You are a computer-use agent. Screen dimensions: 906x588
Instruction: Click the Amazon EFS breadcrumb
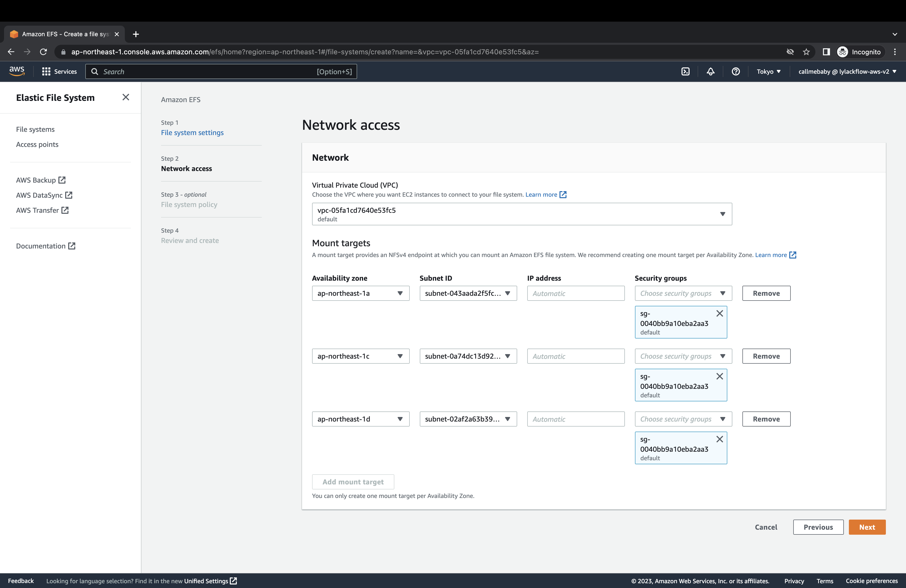pos(180,100)
